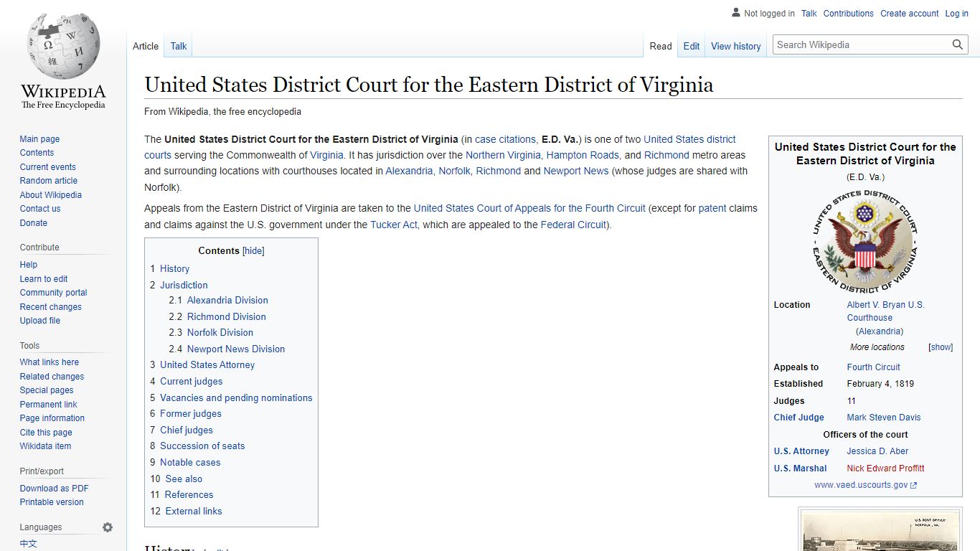Click the search magnifying glass icon
Image resolution: width=980 pixels, height=551 pixels.
pyautogui.click(x=957, y=44)
